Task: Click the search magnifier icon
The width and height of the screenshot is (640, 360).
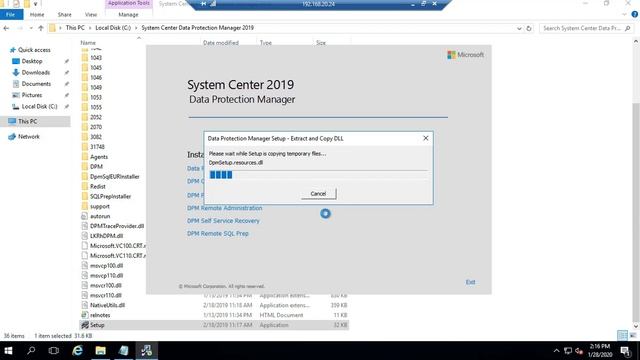Action: (627, 28)
